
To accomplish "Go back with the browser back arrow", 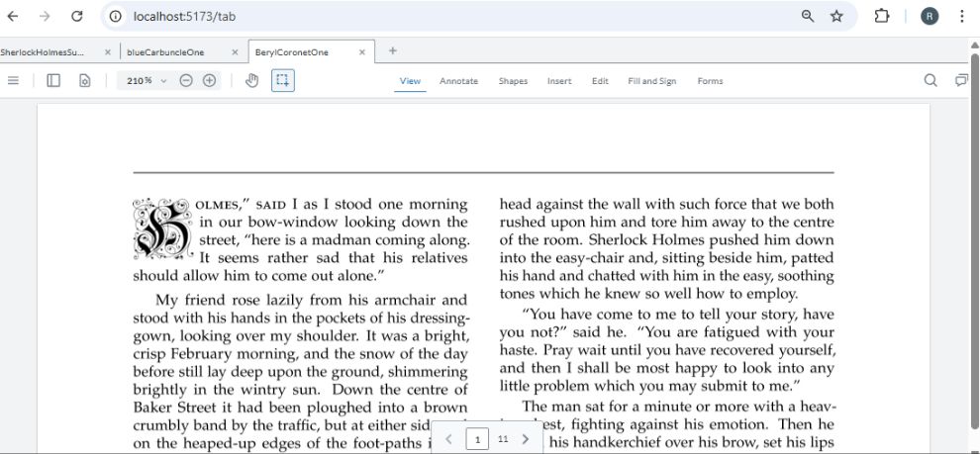I will tap(13, 16).
